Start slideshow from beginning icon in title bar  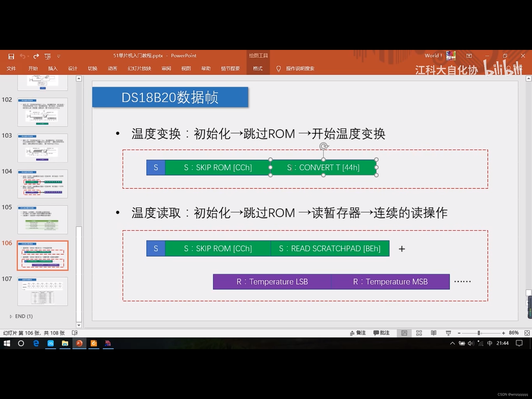pyautogui.click(x=48, y=56)
